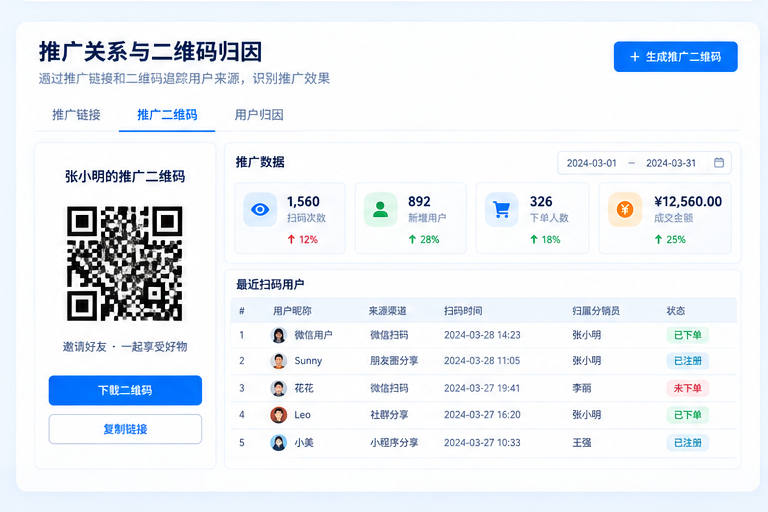The height and width of the screenshot is (512, 768).
Task: Click the avatar of 花花
Action: pyautogui.click(x=279, y=389)
